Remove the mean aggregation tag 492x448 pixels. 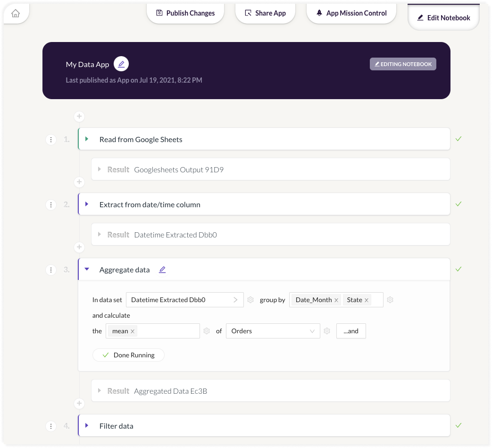[x=133, y=331]
